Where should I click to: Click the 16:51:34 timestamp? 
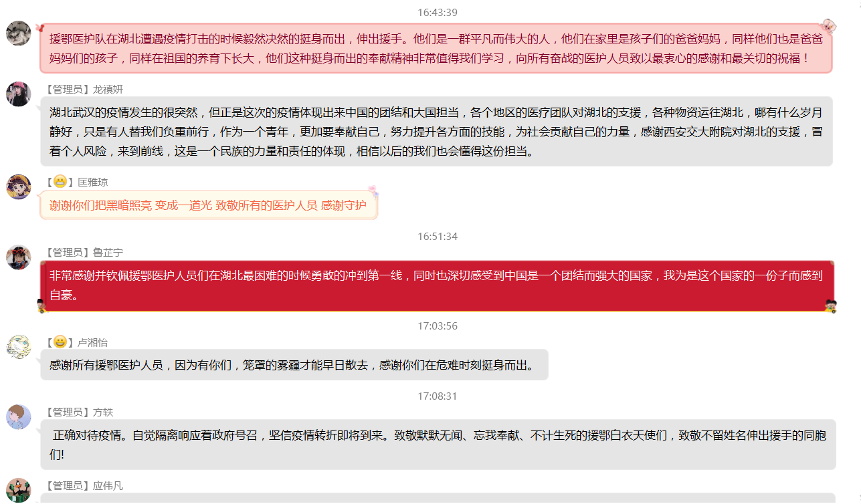point(437,237)
